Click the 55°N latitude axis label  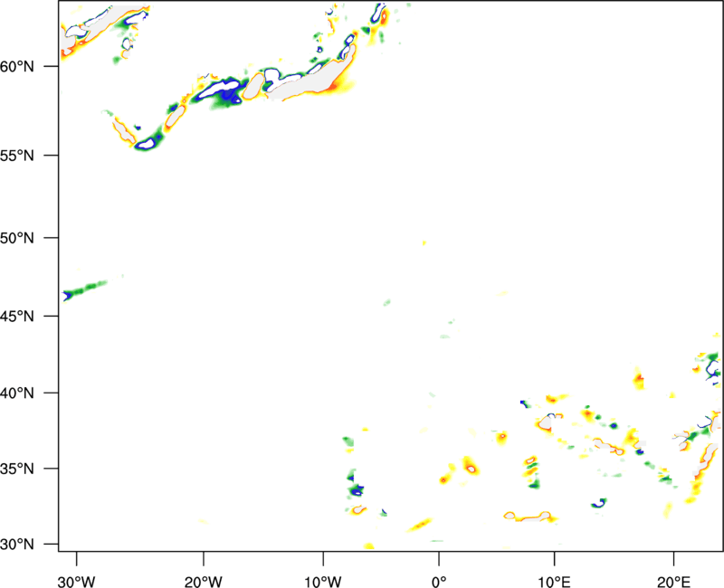coord(17,156)
